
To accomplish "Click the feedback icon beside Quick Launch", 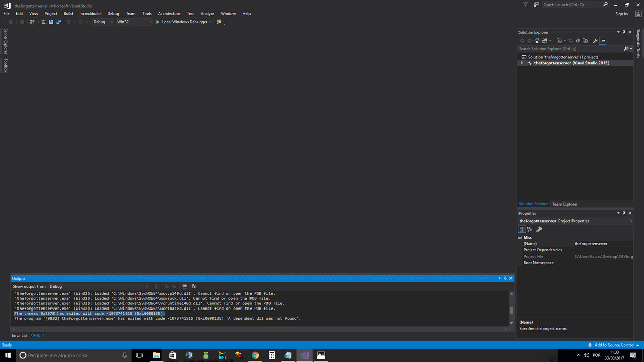I will click(536, 5).
